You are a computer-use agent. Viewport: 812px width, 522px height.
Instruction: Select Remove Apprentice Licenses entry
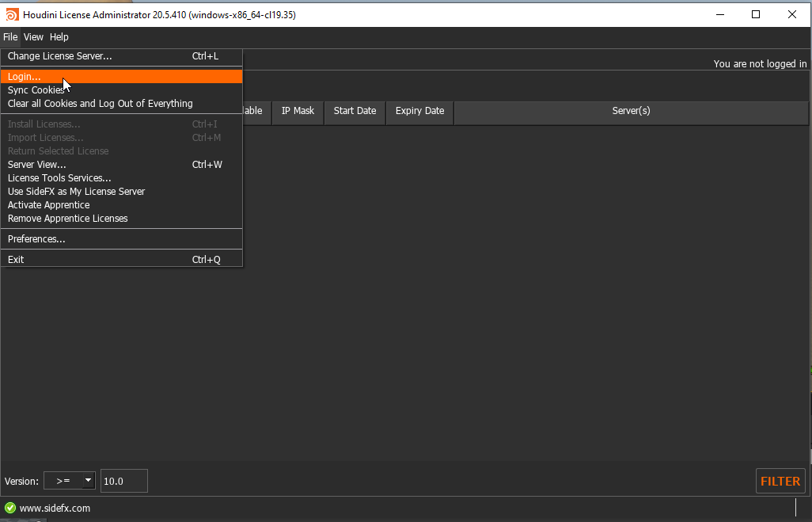click(x=122, y=219)
